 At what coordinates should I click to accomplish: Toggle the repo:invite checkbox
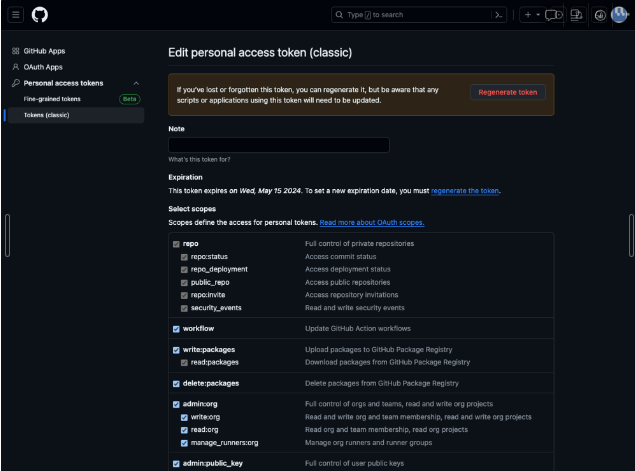click(184, 295)
